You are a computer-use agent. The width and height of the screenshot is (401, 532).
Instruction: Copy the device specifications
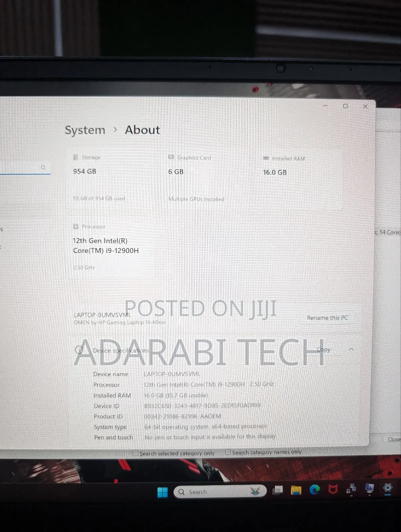coord(323,349)
